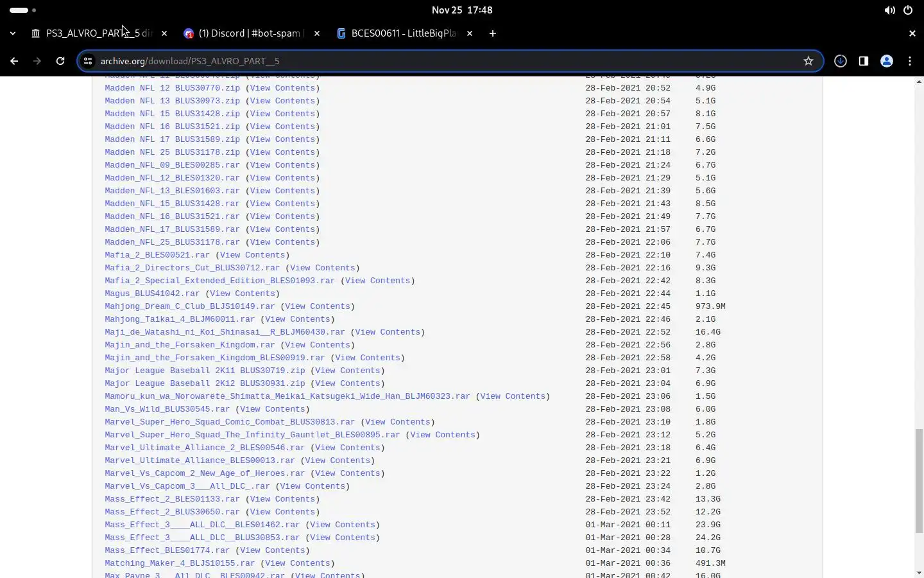View Contents of Mass_Effect_3____ALL_DLC__BLUS30853.rar

point(343,538)
